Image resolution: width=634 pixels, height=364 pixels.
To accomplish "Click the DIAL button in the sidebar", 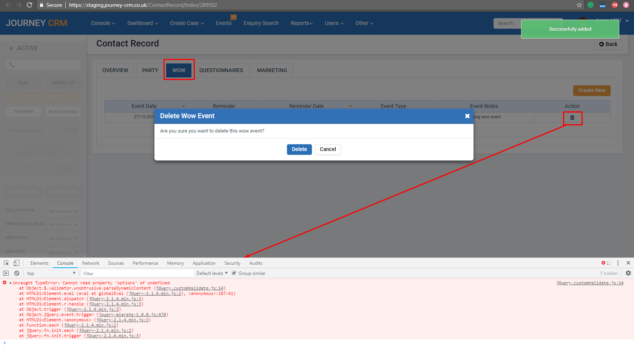I will (23, 83).
